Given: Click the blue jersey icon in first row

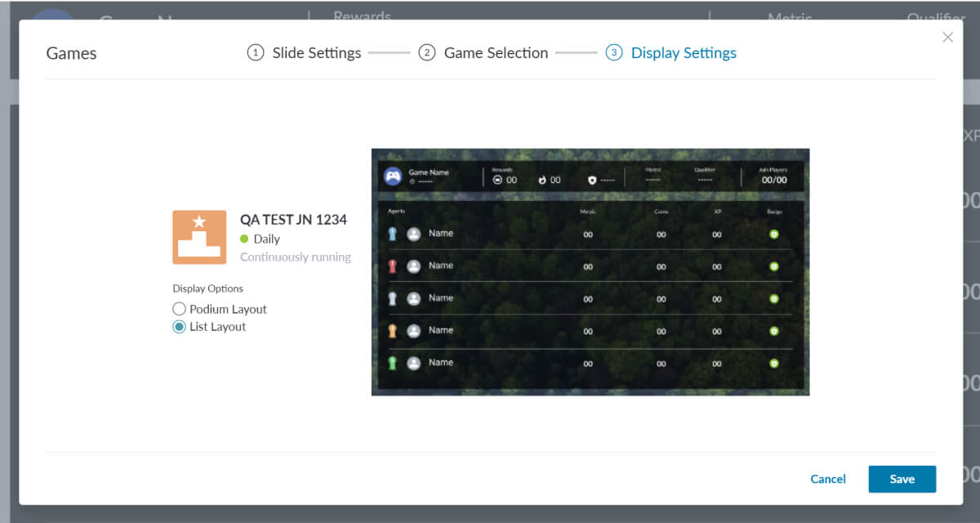Looking at the screenshot, I should point(393,234).
